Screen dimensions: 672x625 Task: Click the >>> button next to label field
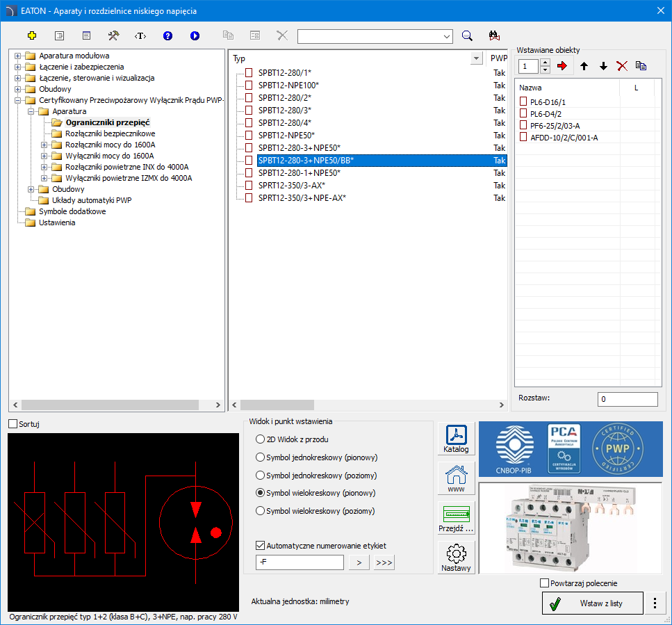click(x=384, y=562)
